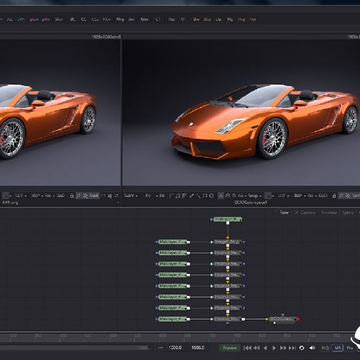
Task: Click the left viewer car image
Action: tap(60, 113)
